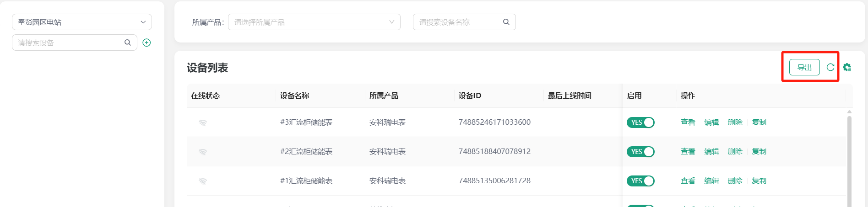Click offline wifi icon for #2汇流柜储能表

(x=203, y=152)
